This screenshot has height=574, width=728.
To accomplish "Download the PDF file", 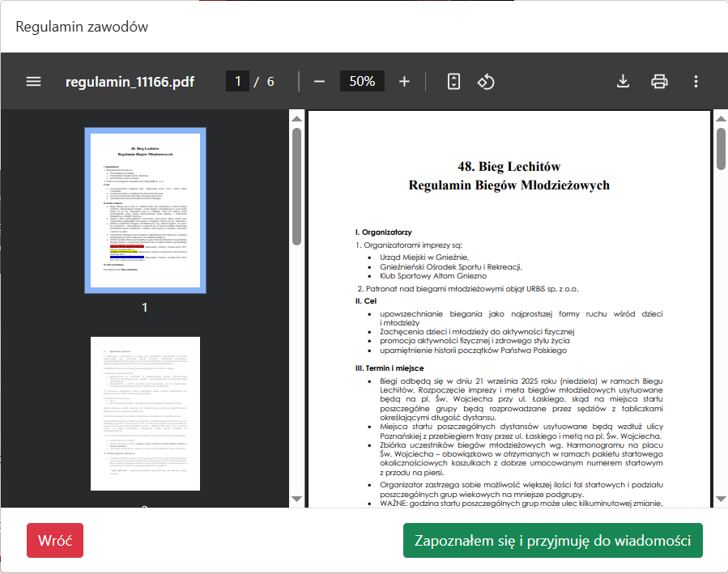I will point(623,82).
